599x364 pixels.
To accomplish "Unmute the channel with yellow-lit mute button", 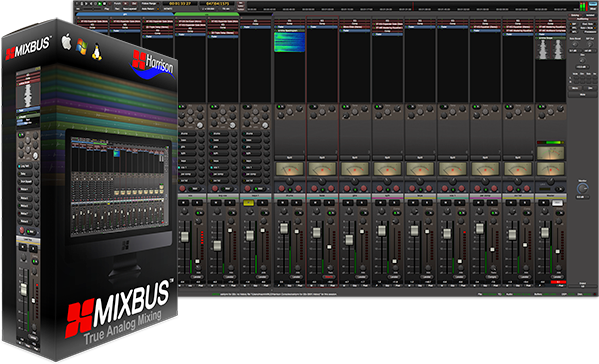I will tap(249, 203).
